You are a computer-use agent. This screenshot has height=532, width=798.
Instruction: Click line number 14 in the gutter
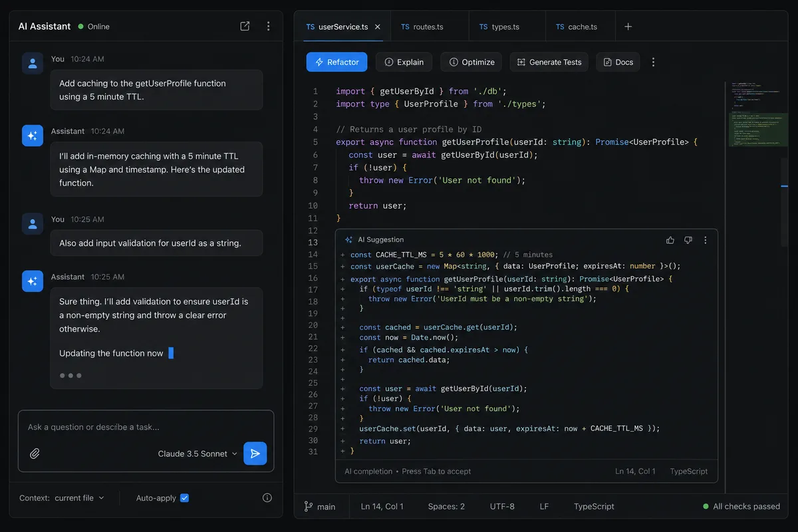(314, 255)
